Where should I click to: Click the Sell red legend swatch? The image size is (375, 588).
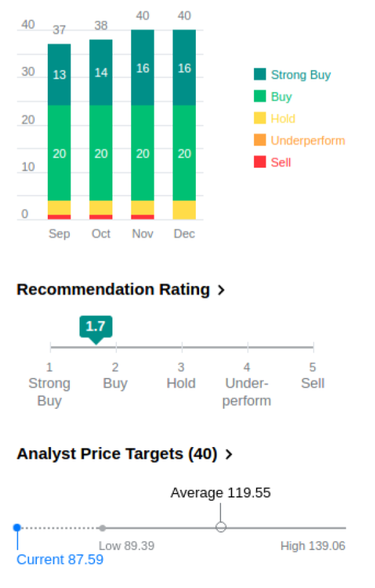pos(260,162)
